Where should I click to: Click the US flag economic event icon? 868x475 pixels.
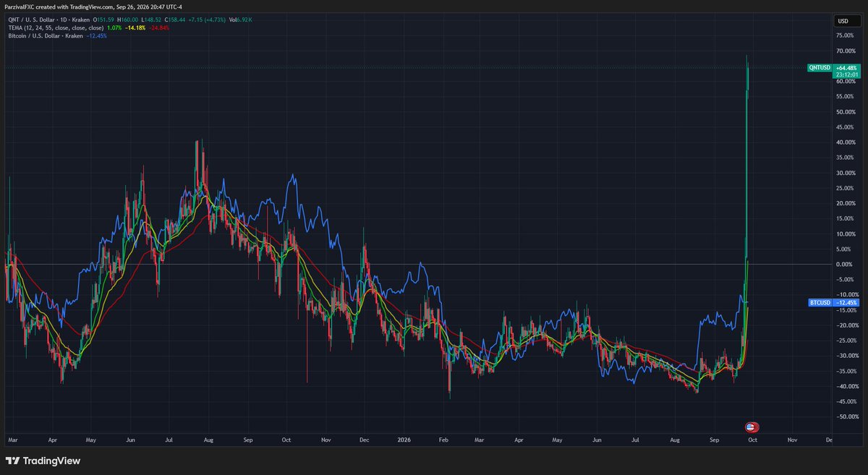(752, 427)
